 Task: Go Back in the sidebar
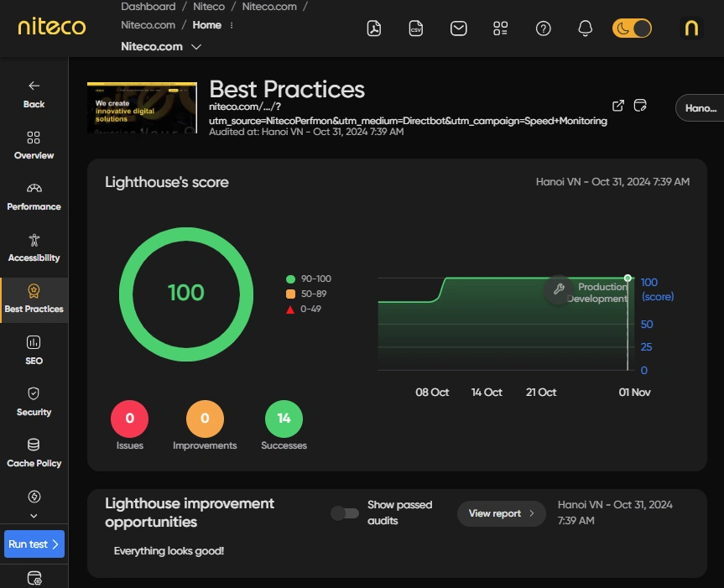click(34, 94)
